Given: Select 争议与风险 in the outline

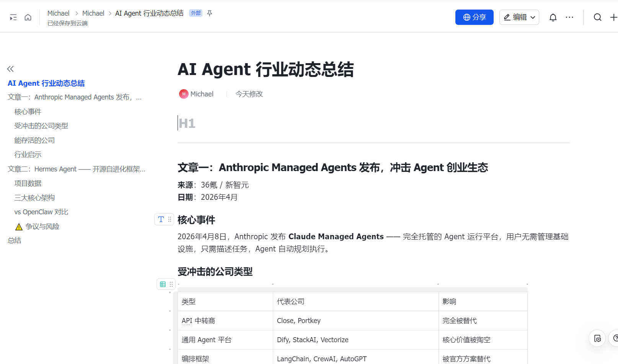Looking at the screenshot, I should click(x=42, y=227).
